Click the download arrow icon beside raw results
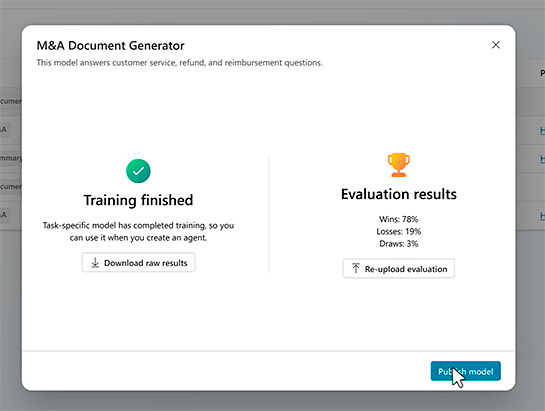This screenshot has height=411, width=545. coord(95,263)
